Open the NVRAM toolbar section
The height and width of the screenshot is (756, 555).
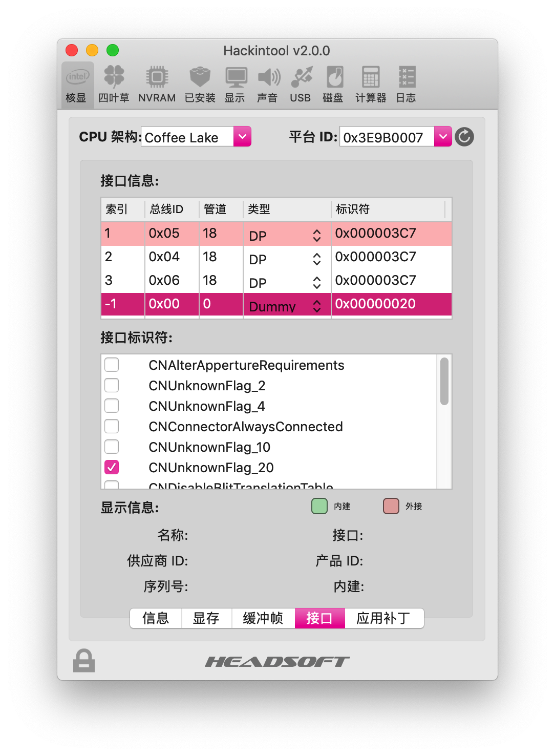[157, 85]
